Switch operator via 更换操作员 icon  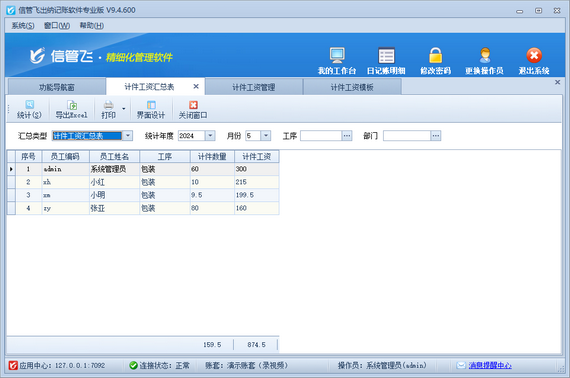[485, 56]
